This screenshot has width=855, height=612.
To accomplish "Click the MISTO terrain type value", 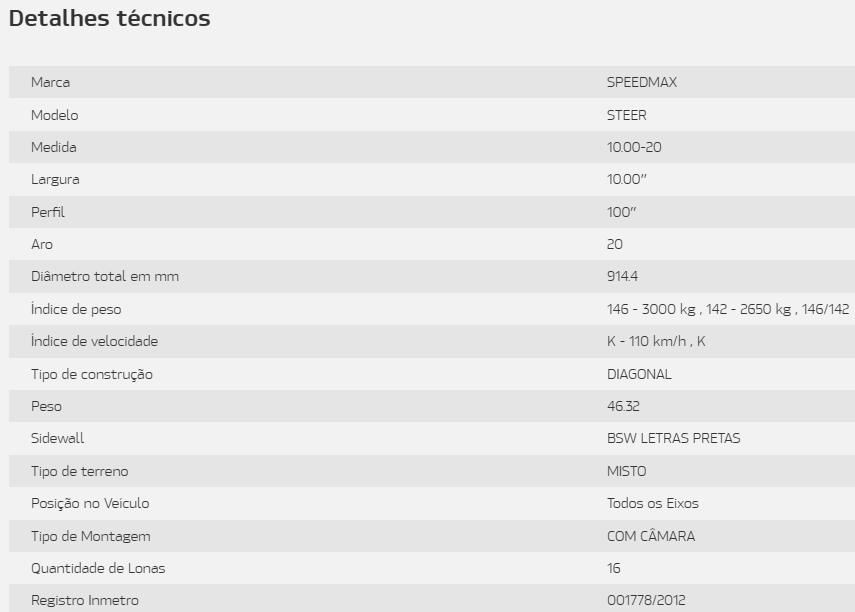I will [627, 471].
